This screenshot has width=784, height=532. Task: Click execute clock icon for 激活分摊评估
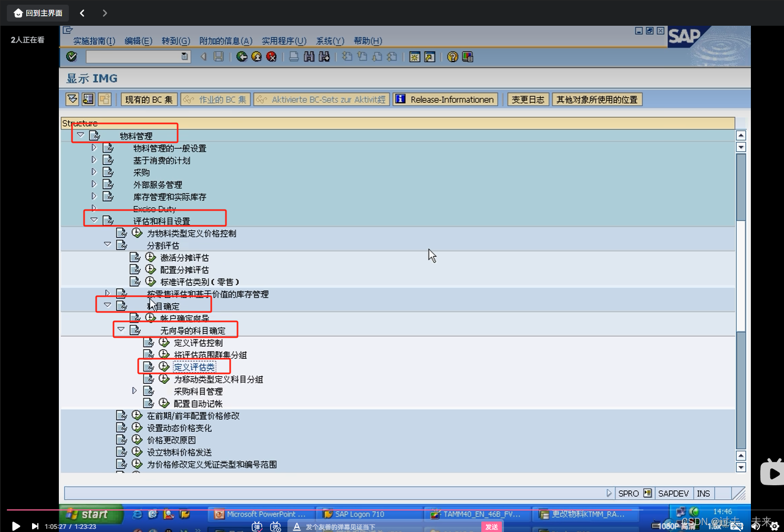point(151,257)
